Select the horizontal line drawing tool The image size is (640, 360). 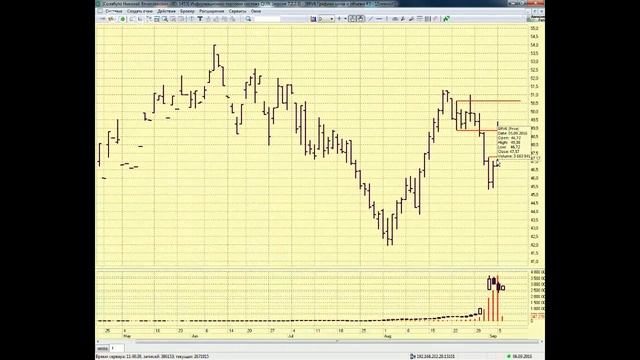pyautogui.click(x=379, y=19)
